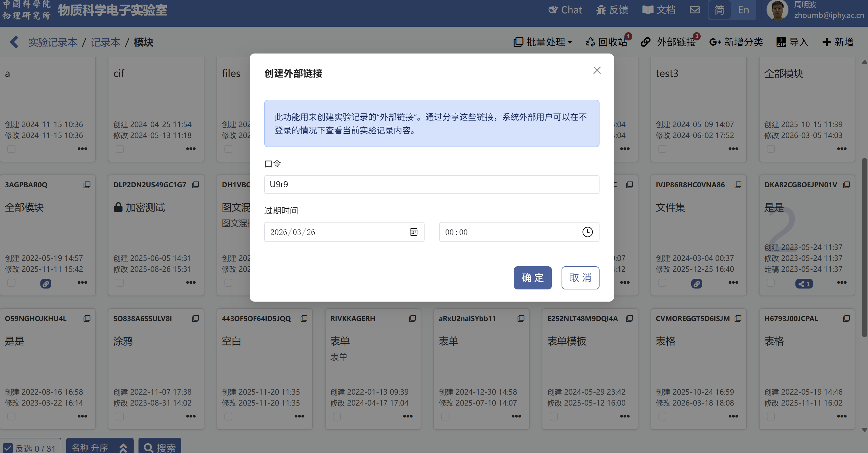Image resolution: width=868 pixels, height=453 pixels.
Task: Click the back arrow beside 实验记录本
Action: point(14,42)
